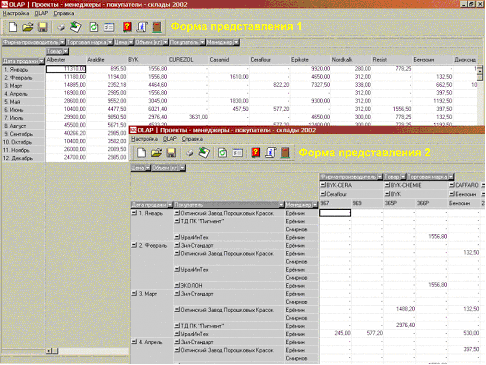Select the 12. Декабрь row in the back window

[23, 158]
